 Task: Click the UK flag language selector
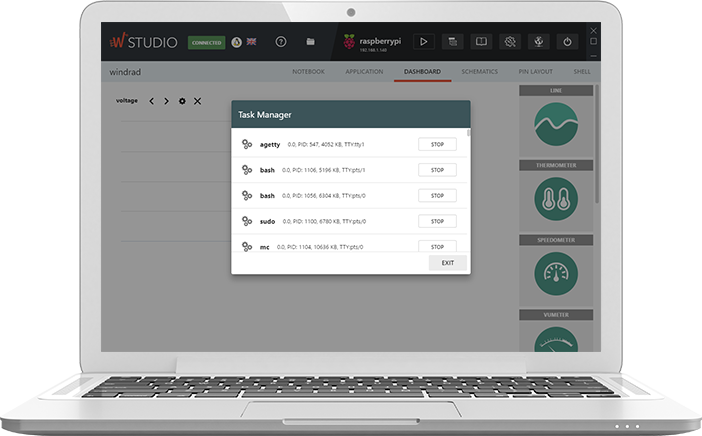[x=251, y=42]
